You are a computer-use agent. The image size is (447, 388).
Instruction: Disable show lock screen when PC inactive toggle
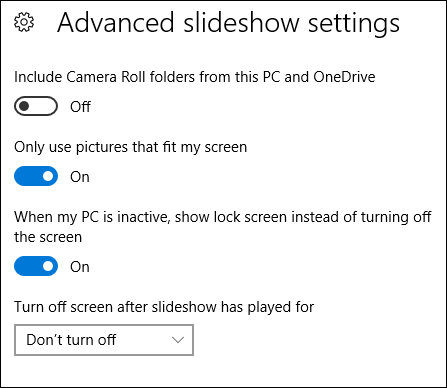(x=36, y=266)
